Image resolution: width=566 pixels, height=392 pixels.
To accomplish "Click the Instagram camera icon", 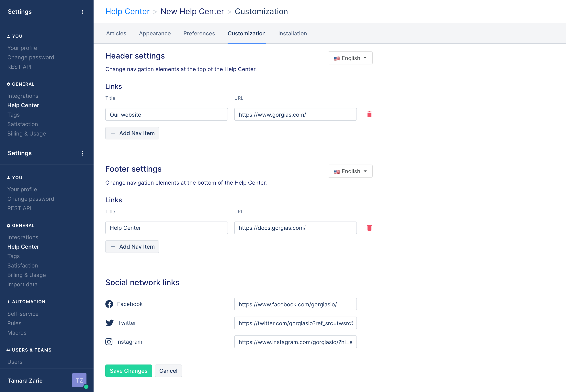I will tap(109, 342).
